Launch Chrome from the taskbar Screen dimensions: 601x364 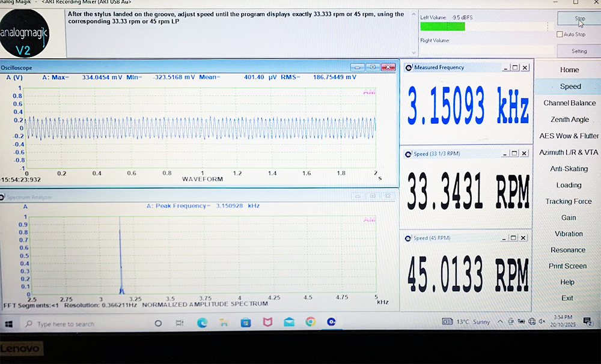pyautogui.click(x=310, y=323)
